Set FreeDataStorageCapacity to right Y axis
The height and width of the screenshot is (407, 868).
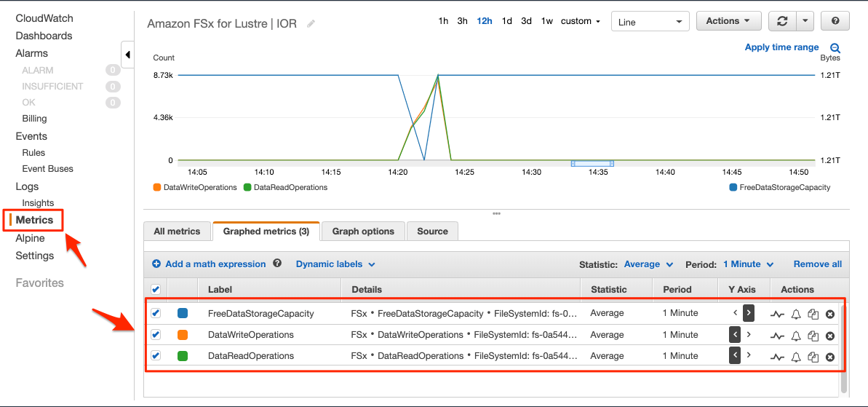(749, 313)
